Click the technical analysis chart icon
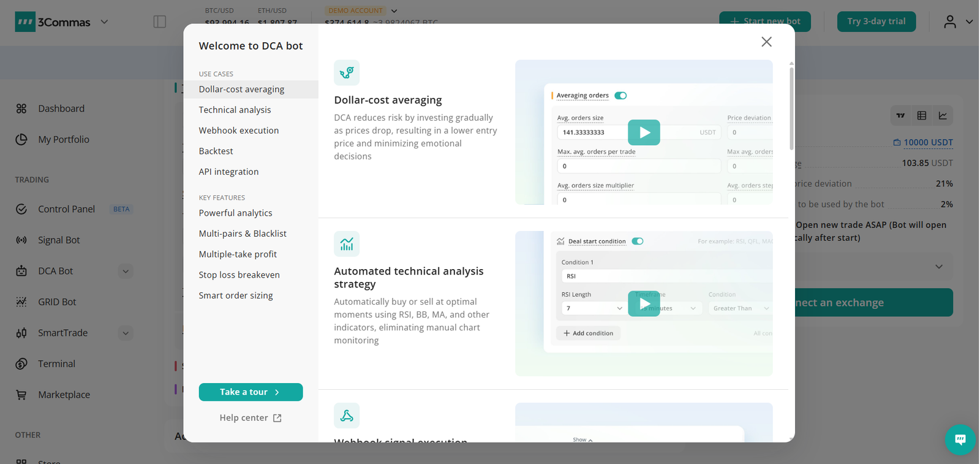Viewport: 980px width, 464px height. click(347, 244)
